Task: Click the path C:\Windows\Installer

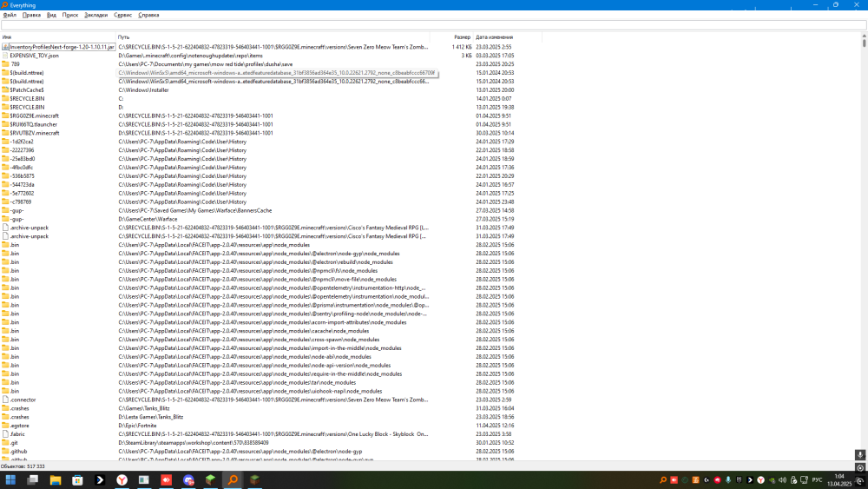Action: (143, 89)
